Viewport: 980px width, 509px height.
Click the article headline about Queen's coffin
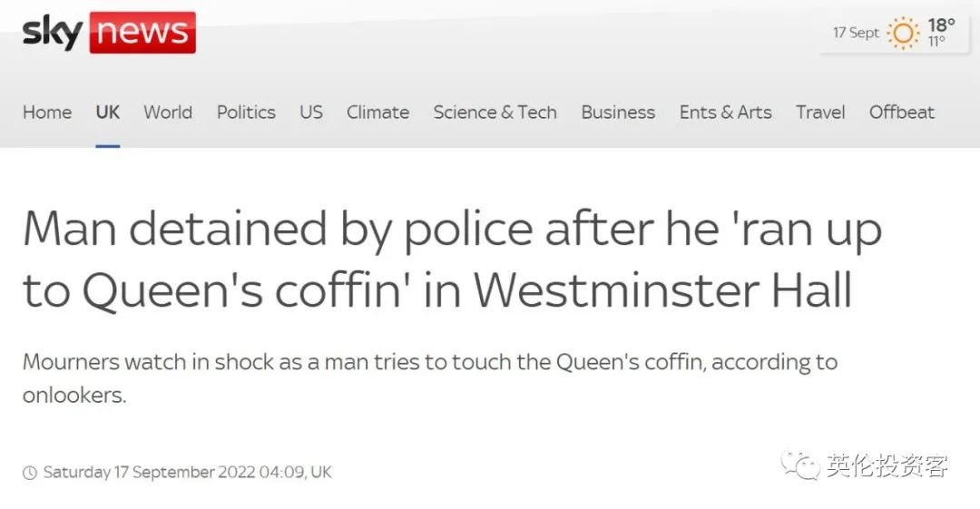[x=452, y=259]
